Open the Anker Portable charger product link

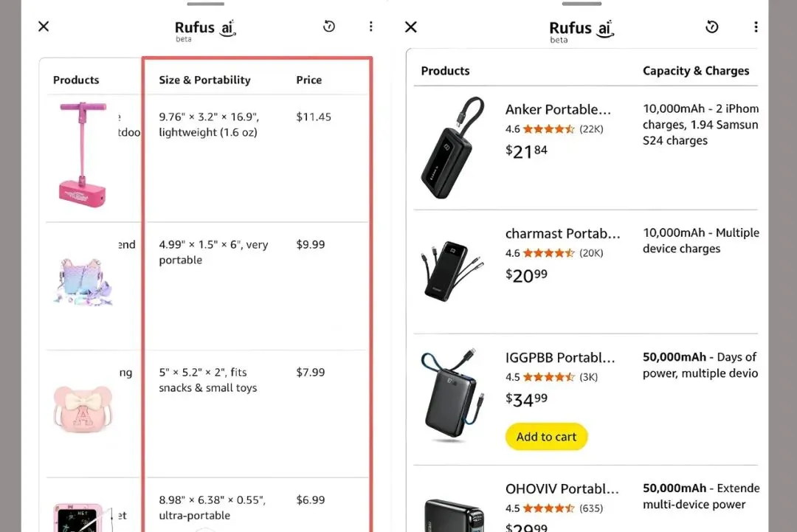(x=558, y=110)
